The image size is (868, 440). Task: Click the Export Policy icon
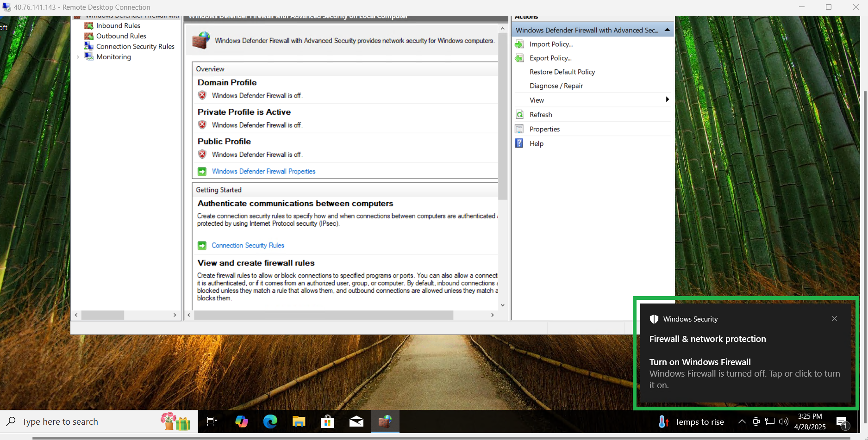[519, 58]
